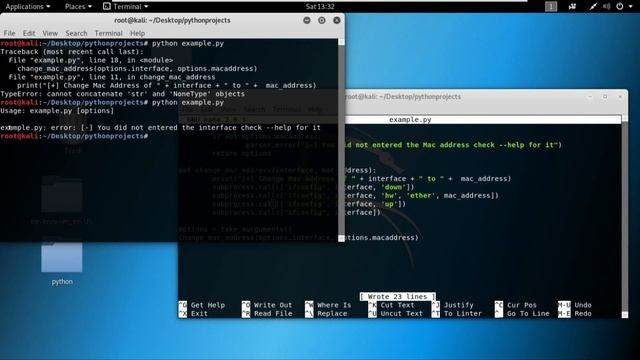The width and height of the screenshot is (640, 360).
Task: Open Terminal menu in front terminal
Action: click(x=108, y=33)
